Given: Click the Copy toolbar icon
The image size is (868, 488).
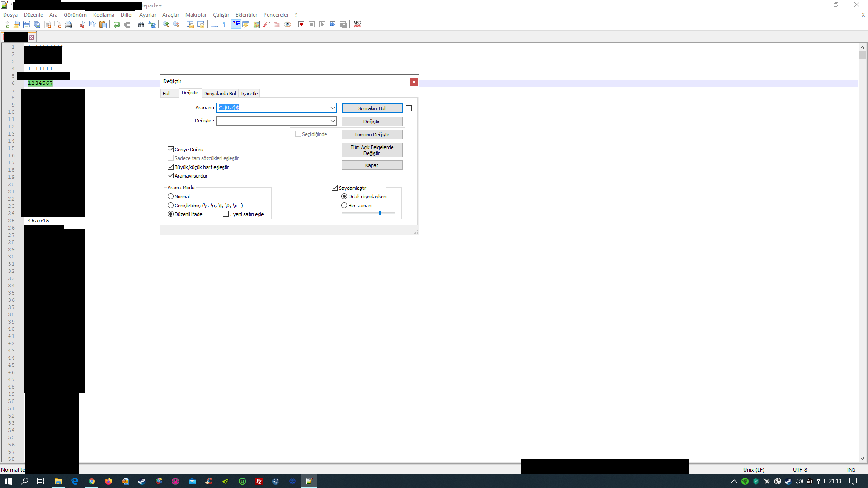Looking at the screenshot, I should pos(93,24).
